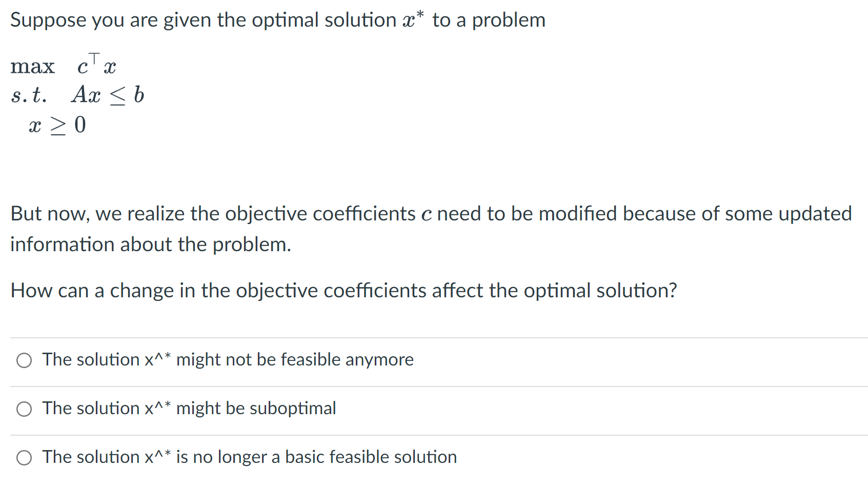The width and height of the screenshot is (868, 488).
Task: Click the divider line above the answer options
Action: (x=434, y=336)
